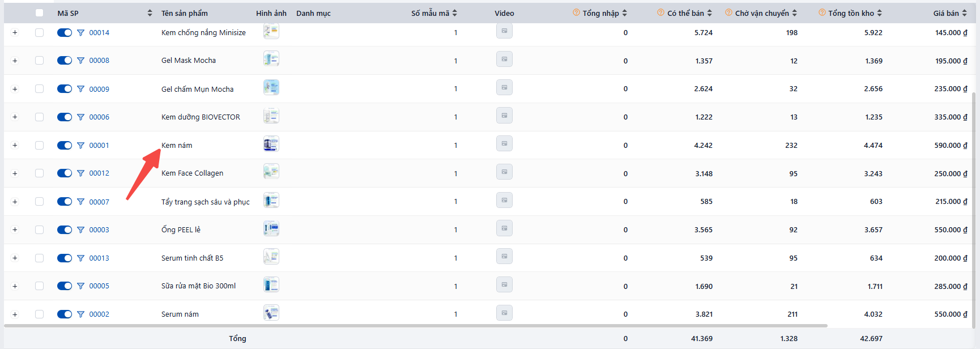Open video placeholder icon for Gel Mask Mocha
980x349 pixels.
point(504,59)
